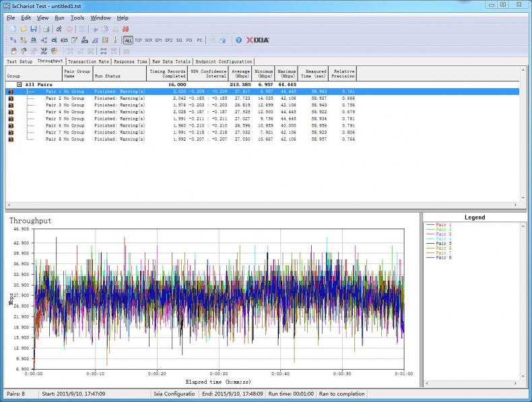This screenshot has height=402, width=532.
Task: Click the IxChariot application title bar icon
Action: pos(7,6)
